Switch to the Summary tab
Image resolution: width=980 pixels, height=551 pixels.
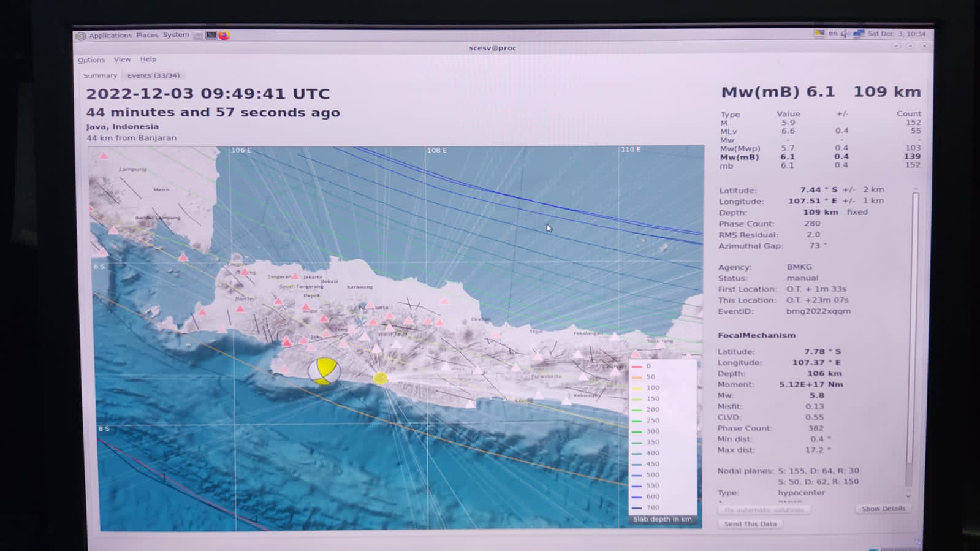(x=100, y=75)
